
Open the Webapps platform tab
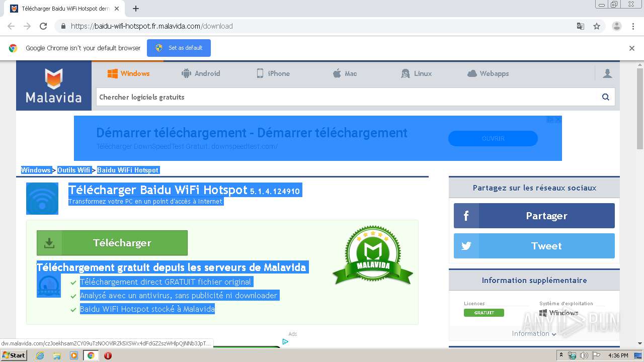point(488,73)
